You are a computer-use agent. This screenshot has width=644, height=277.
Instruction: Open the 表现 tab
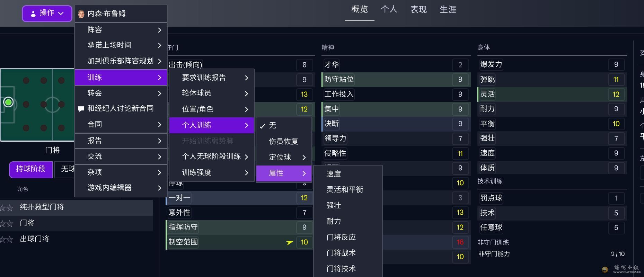pos(418,10)
